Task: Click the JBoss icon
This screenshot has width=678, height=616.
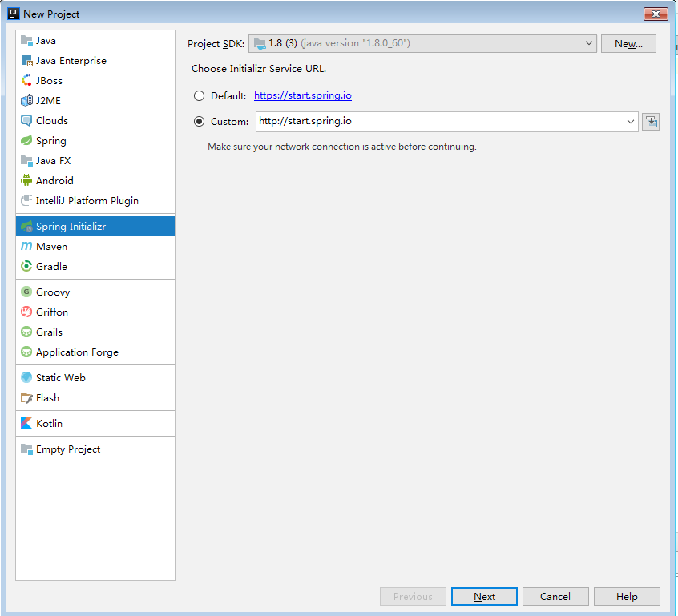Action: tap(26, 80)
